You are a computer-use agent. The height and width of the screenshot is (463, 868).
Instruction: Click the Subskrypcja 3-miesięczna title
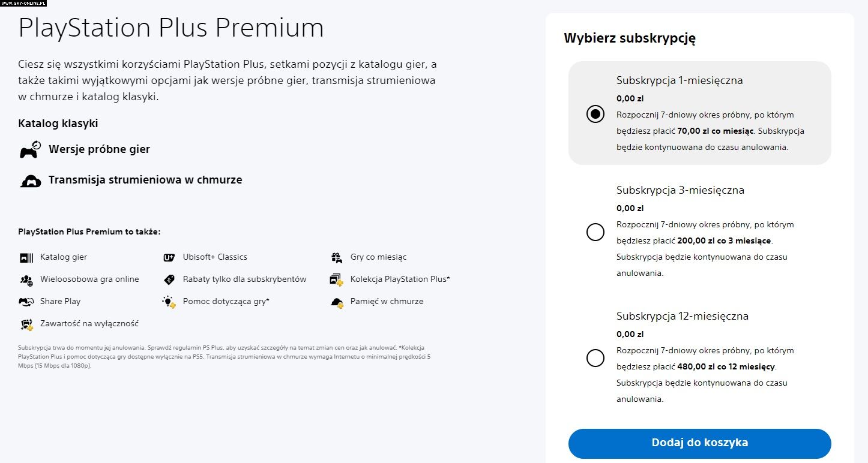680,190
